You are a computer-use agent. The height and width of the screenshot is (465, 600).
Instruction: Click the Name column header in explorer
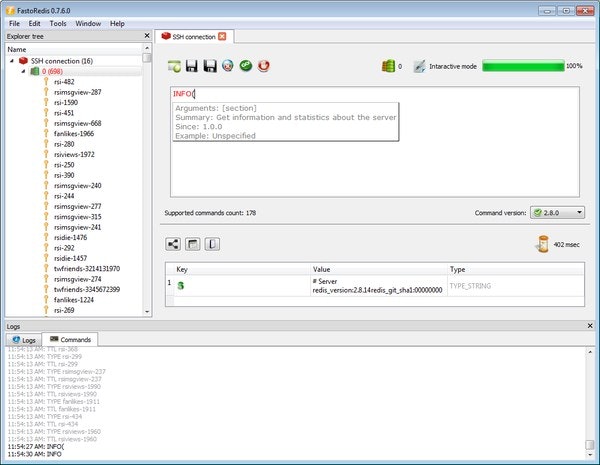(x=74, y=49)
